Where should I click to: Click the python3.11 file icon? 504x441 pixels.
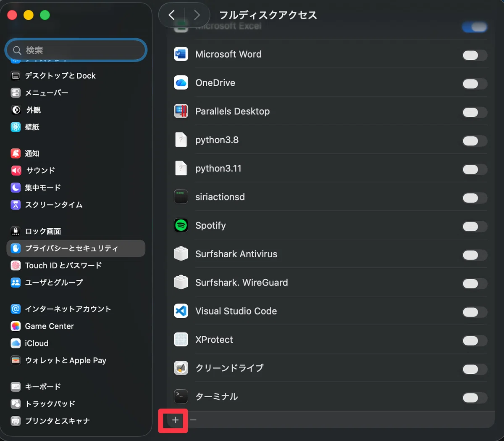[181, 168]
